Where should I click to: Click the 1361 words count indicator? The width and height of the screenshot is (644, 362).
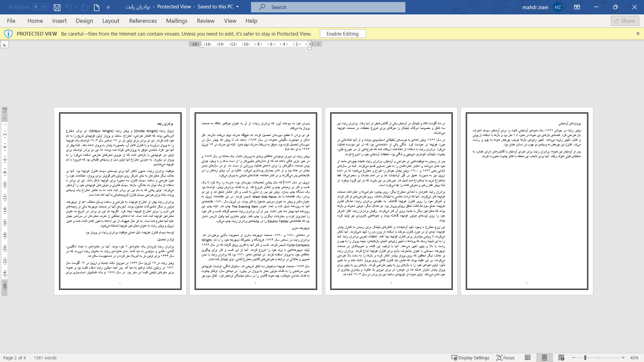coord(45,358)
